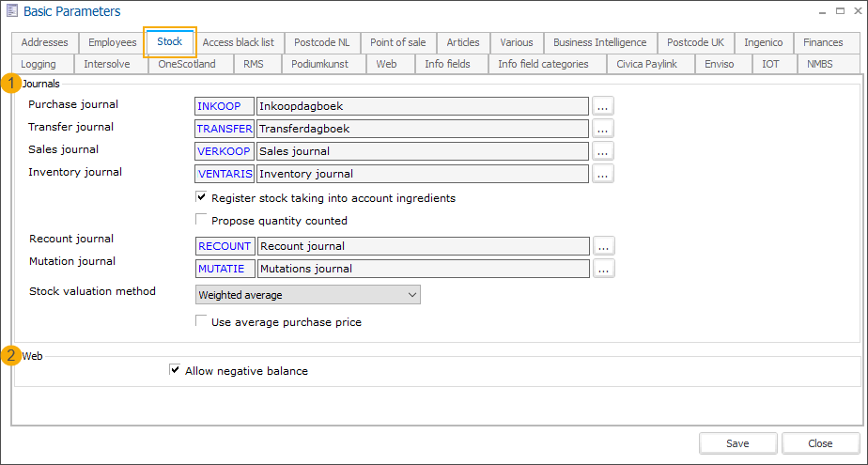Open the Access black list tab
Screen dimensions: 868x465
click(x=239, y=42)
